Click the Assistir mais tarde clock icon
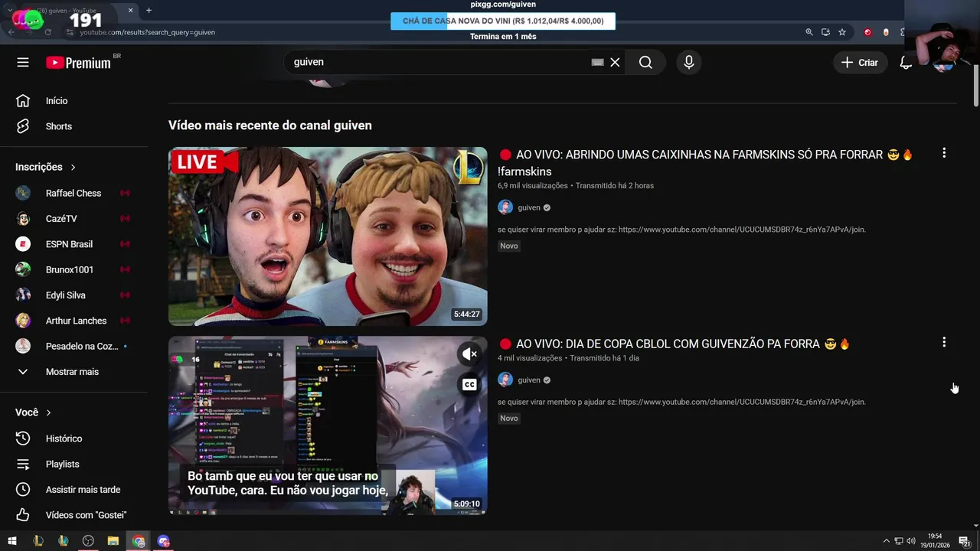980x551 pixels. (23, 490)
